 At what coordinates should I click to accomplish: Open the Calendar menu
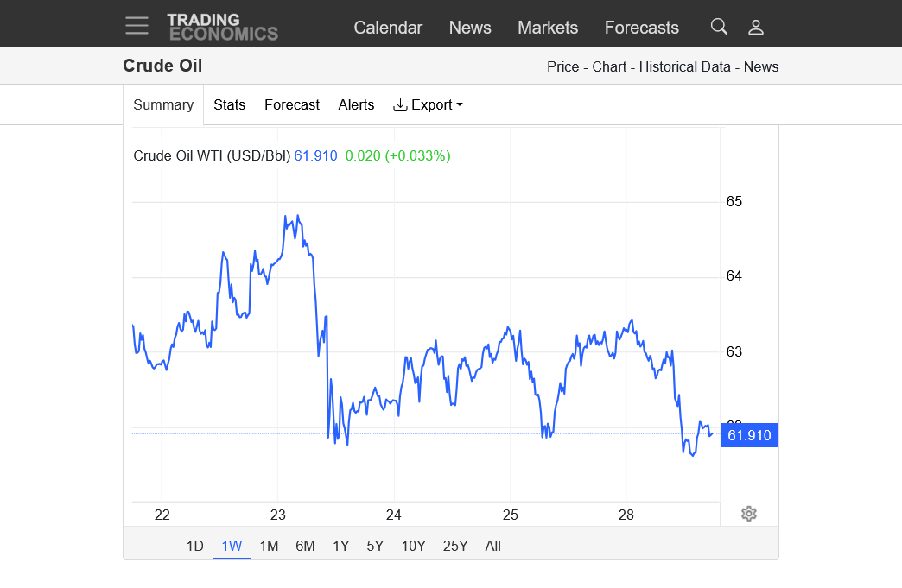coord(388,28)
